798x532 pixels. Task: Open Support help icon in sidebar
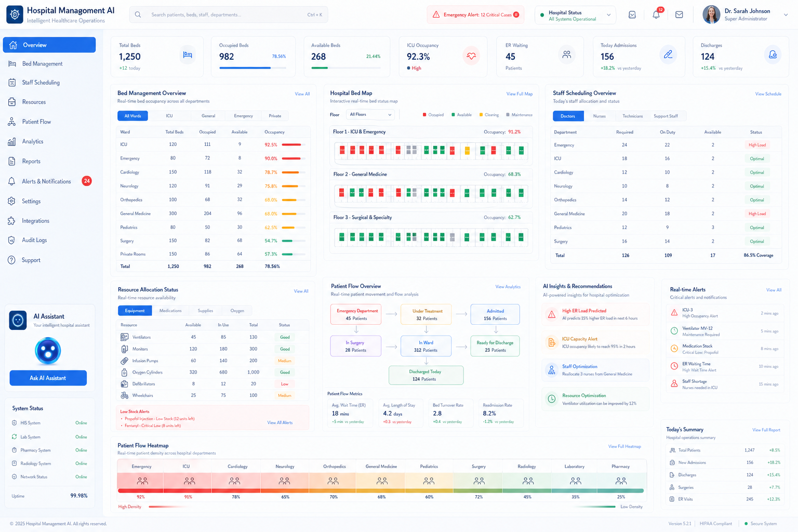click(x=12, y=260)
